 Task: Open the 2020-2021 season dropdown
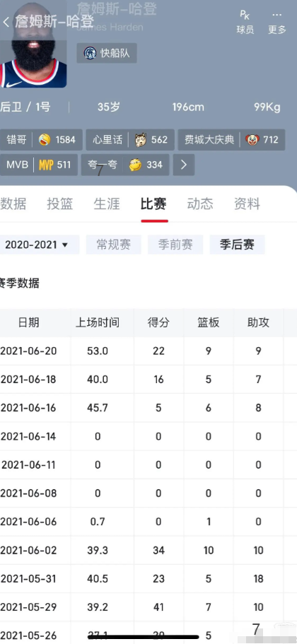pos(40,245)
